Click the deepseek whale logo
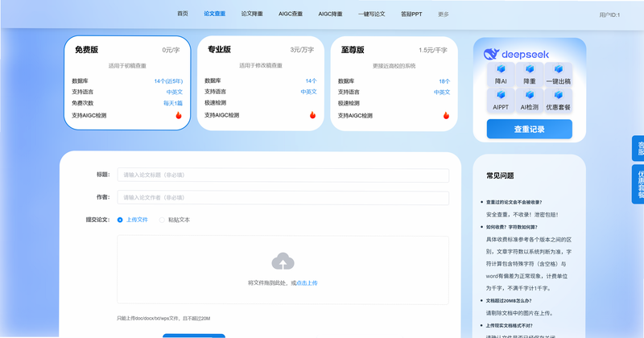The image size is (644, 338). pos(491,54)
